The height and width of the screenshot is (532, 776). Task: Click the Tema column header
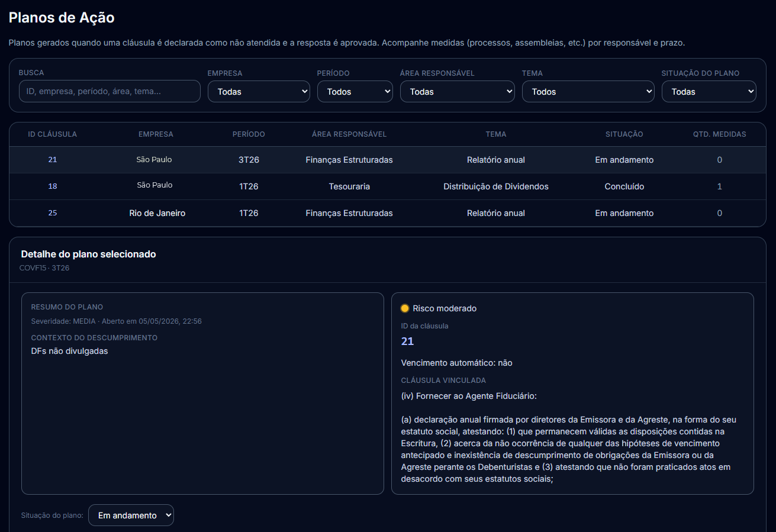click(x=496, y=134)
